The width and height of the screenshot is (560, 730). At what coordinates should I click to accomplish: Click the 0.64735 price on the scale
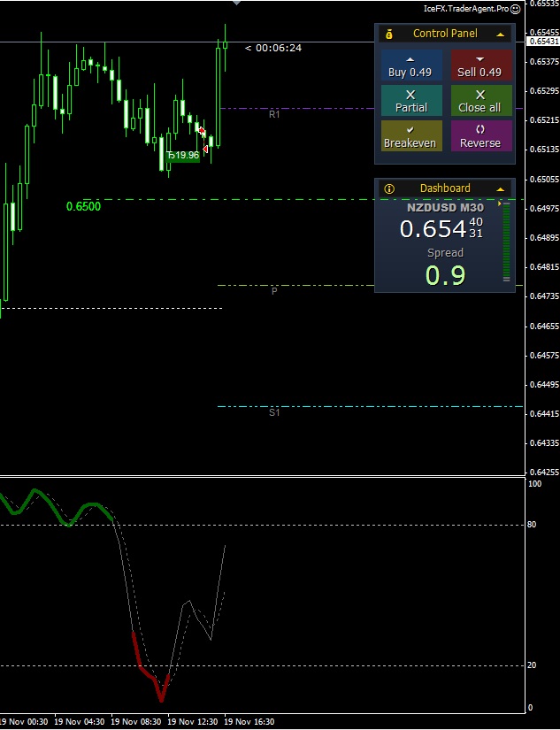[x=545, y=296]
